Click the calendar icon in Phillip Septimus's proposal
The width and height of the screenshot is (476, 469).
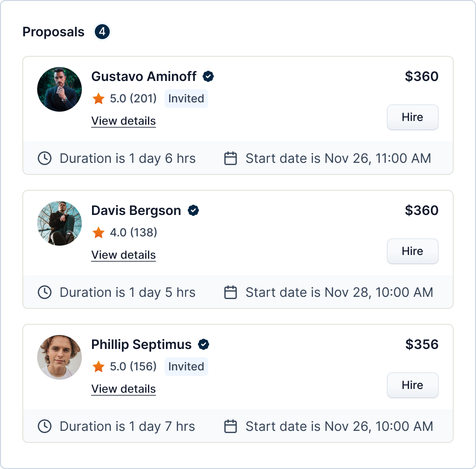pos(231,427)
